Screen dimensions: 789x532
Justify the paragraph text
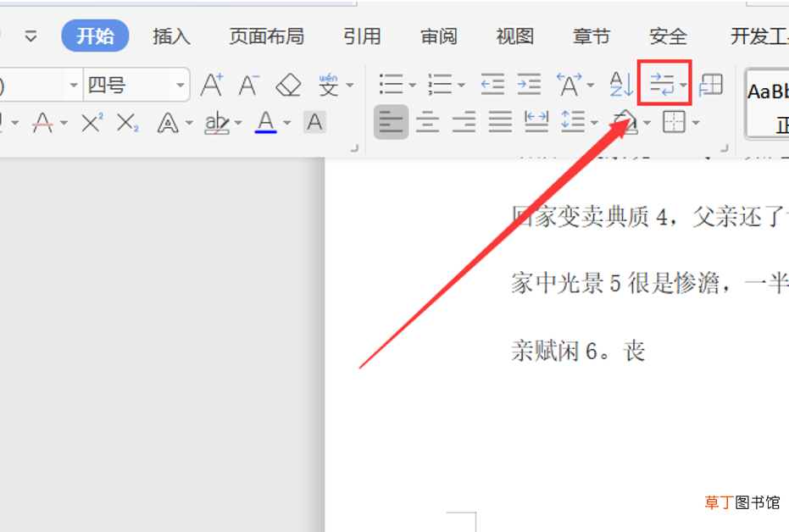500,122
